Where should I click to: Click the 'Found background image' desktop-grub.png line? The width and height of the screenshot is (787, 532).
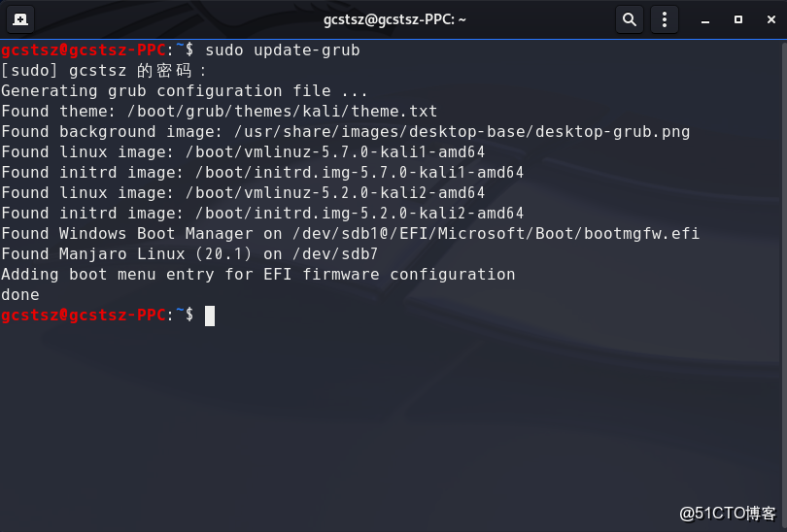click(x=345, y=132)
